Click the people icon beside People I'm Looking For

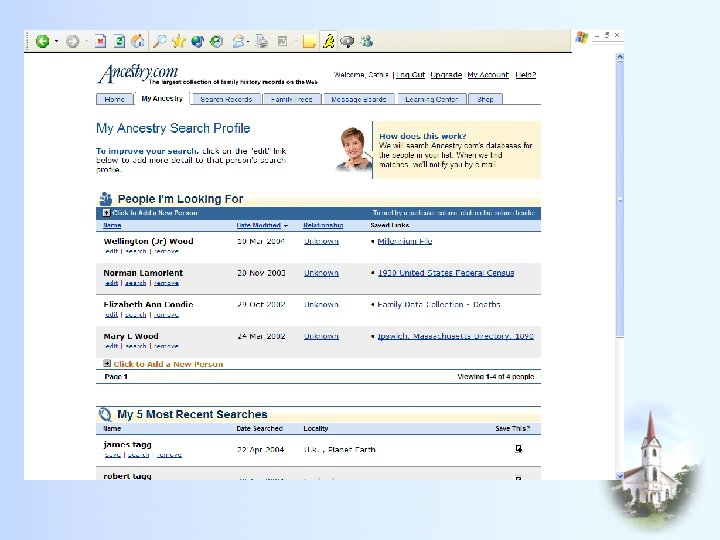(x=106, y=198)
